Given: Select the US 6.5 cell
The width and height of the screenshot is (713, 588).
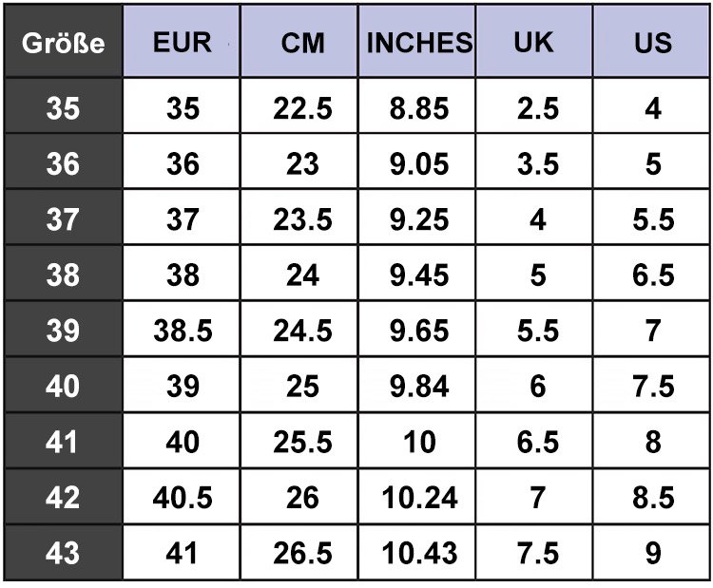Looking at the screenshot, I should pos(652,275).
